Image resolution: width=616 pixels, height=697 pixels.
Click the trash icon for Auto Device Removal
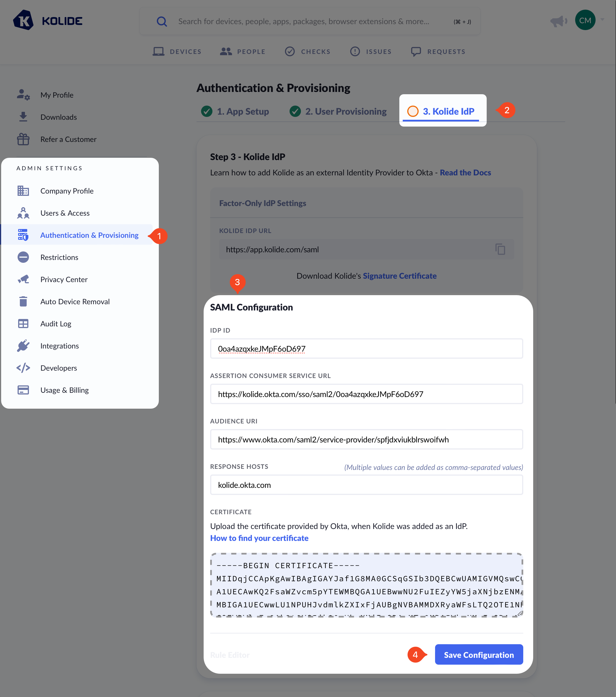(x=23, y=301)
